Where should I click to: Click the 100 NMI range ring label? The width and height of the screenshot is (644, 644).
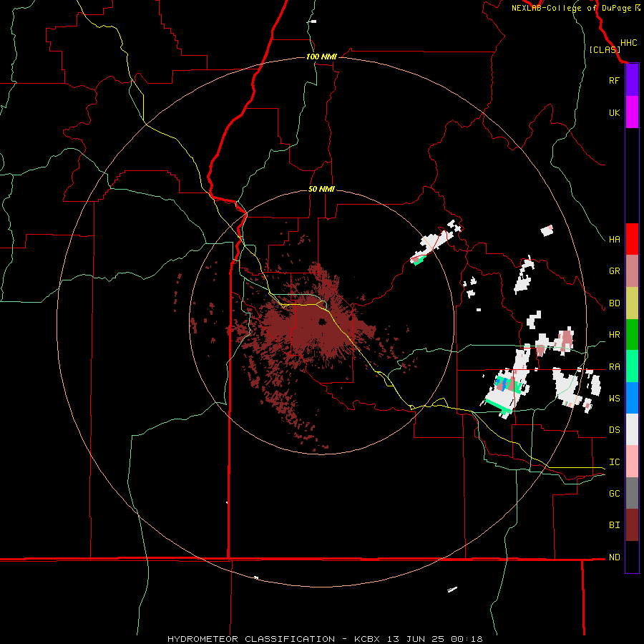coord(321,57)
